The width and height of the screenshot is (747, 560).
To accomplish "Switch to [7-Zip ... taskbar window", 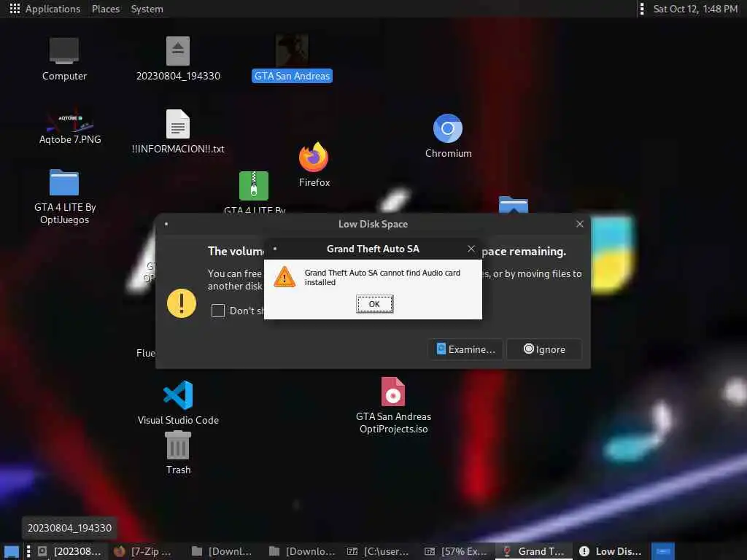I will 143,551.
